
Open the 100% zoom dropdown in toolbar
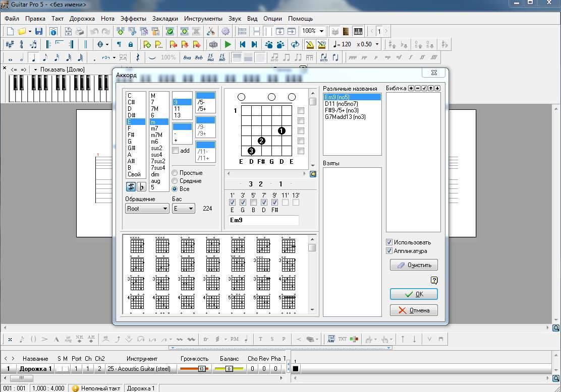pos(321,31)
